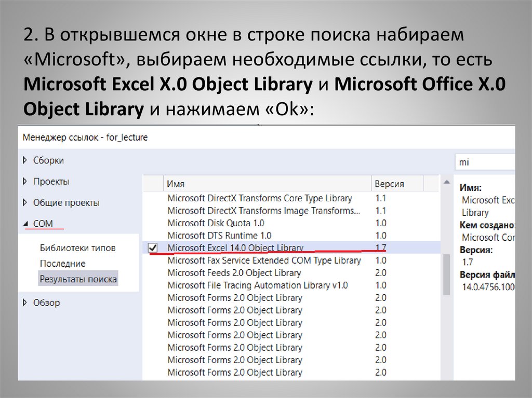The width and height of the screenshot is (532, 398).
Task: Click the COM label in sidebar
Action: click(43, 224)
